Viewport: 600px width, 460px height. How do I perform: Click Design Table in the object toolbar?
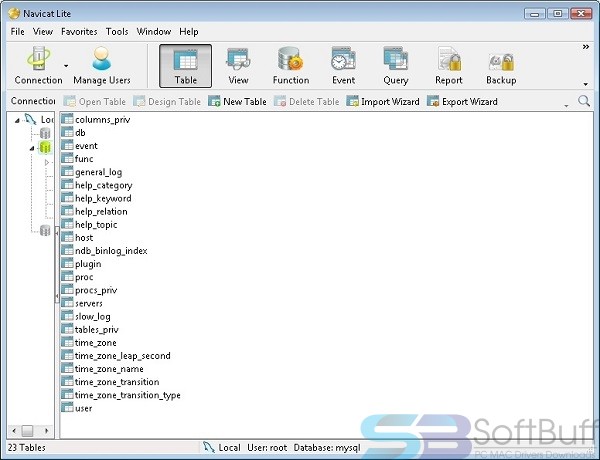pyautogui.click(x=167, y=101)
